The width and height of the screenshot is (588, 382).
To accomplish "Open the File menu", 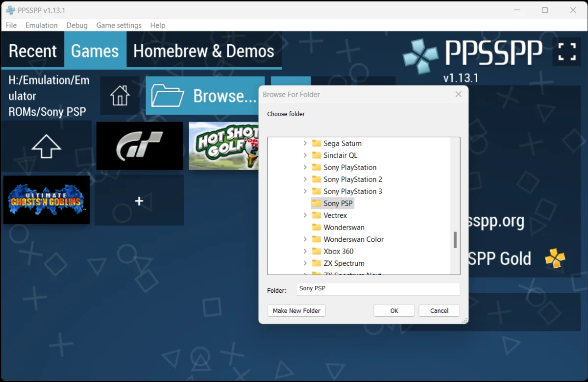I will click(11, 25).
